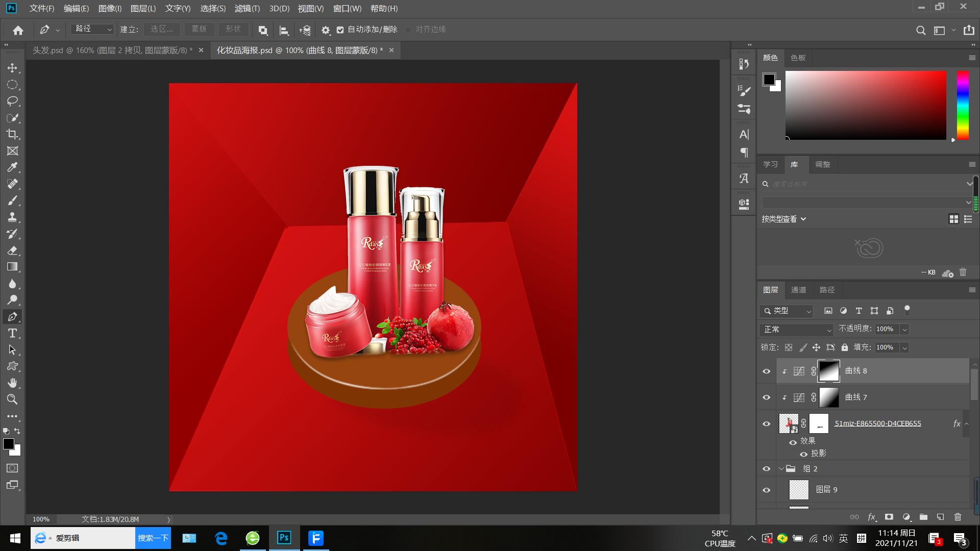Create a new group folder icon
The image size is (980, 551).
[x=923, y=517]
